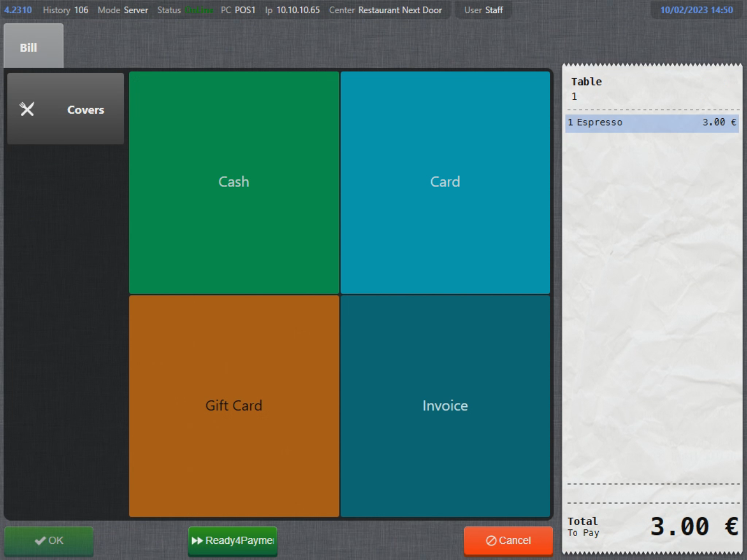747x560 pixels.
Task: Click the User Staff field in the top bar
Action: pos(483,10)
